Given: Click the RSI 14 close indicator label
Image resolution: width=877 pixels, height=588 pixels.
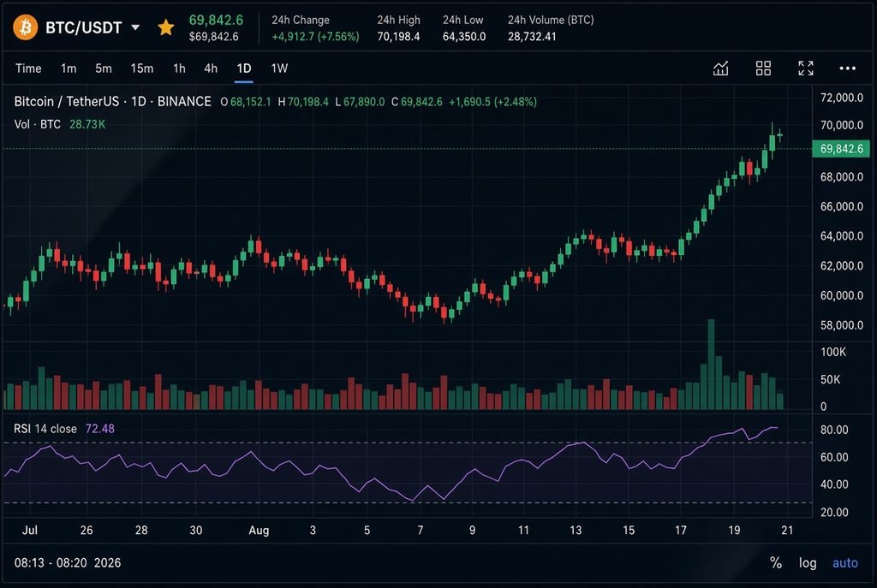Looking at the screenshot, I should point(45,429).
